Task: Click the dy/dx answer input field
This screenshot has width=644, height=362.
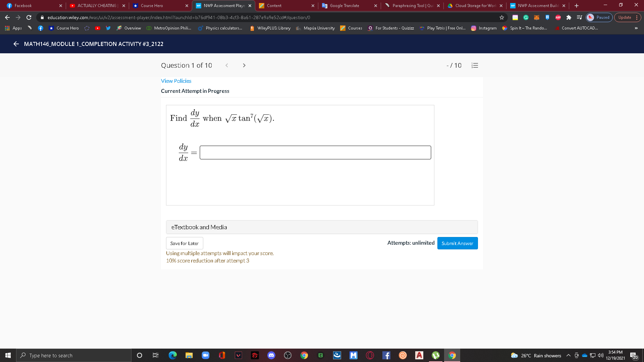Action: tap(315, 152)
